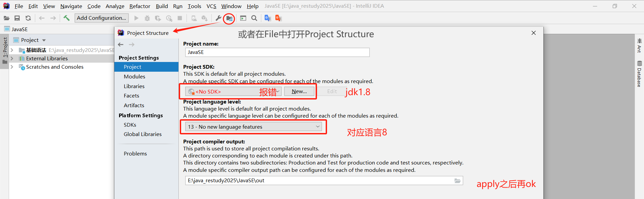
Task: Click Add Configuration button
Action: [101, 18]
